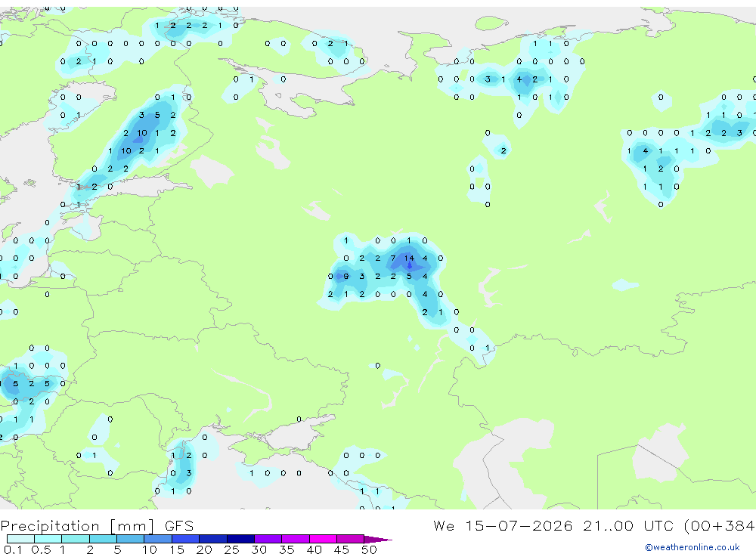The height and width of the screenshot is (554, 756).
Task: Click the 30–35 mm purple legend swatch
Action: pos(268,539)
